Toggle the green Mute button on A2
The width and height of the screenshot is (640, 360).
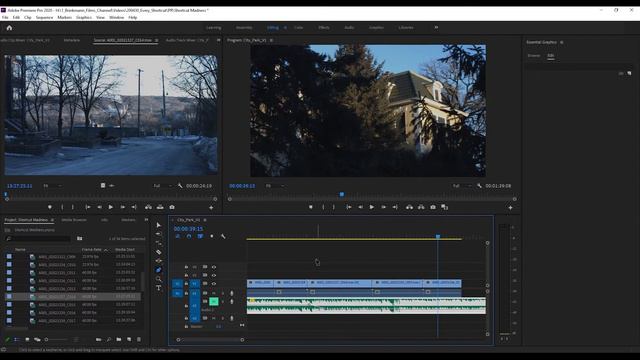[213, 302]
